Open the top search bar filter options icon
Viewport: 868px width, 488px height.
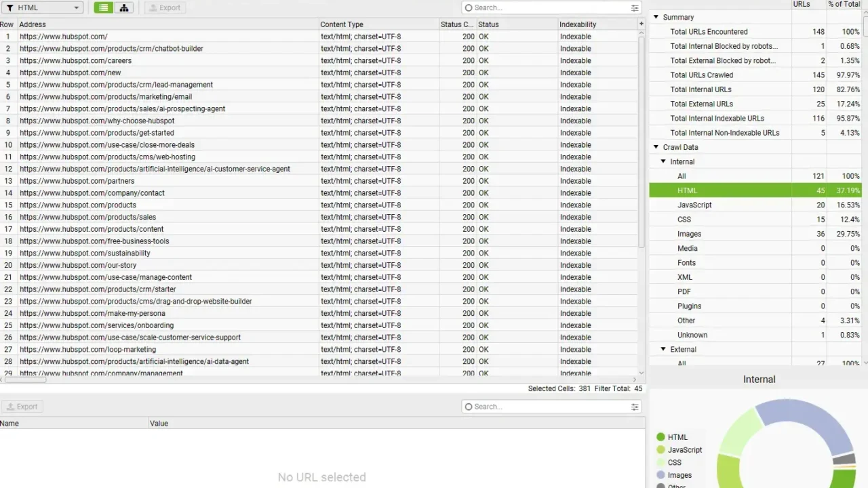click(x=635, y=7)
